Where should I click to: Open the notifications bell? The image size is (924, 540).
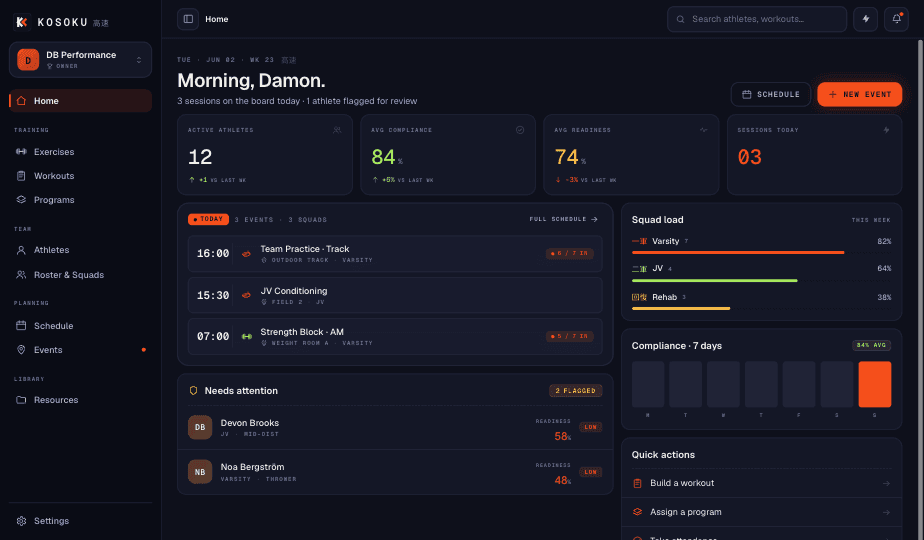[896, 19]
